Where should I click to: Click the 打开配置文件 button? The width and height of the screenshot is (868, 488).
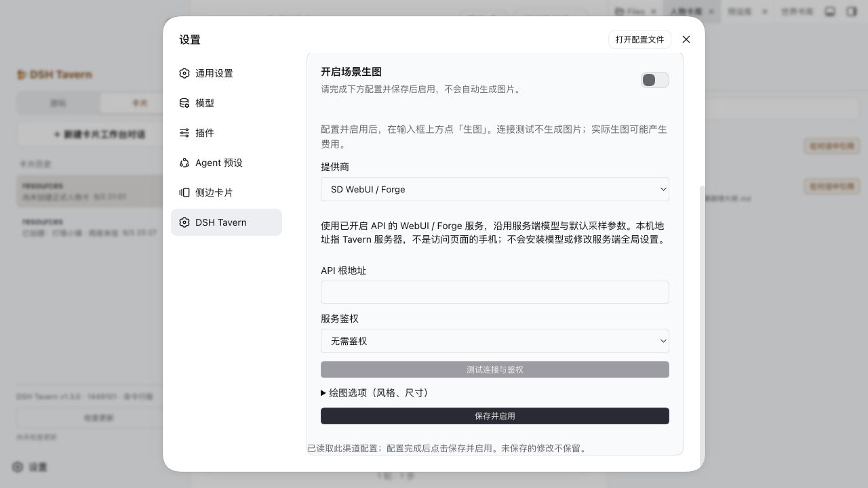click(x=640, y=39)
